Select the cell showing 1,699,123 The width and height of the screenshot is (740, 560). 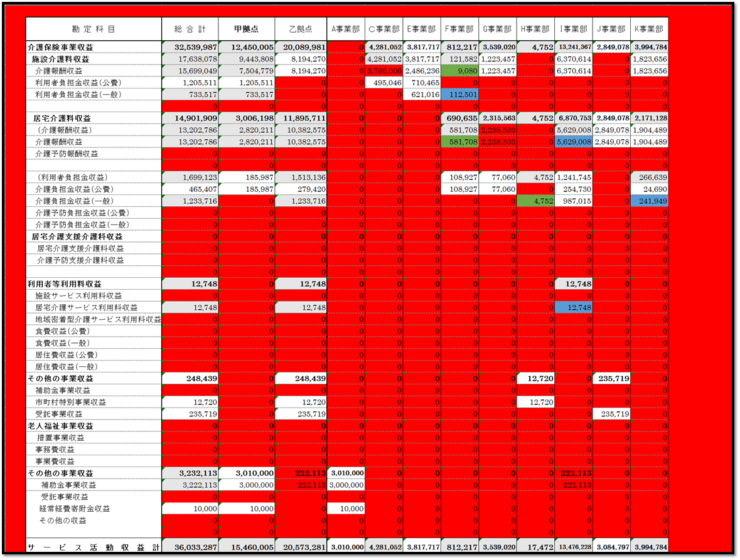tap(190, 177)
